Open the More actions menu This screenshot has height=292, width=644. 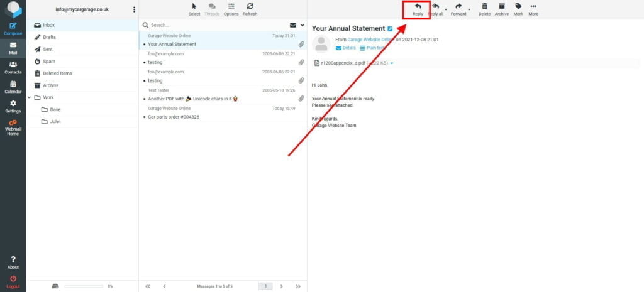[x=533, y=9]
